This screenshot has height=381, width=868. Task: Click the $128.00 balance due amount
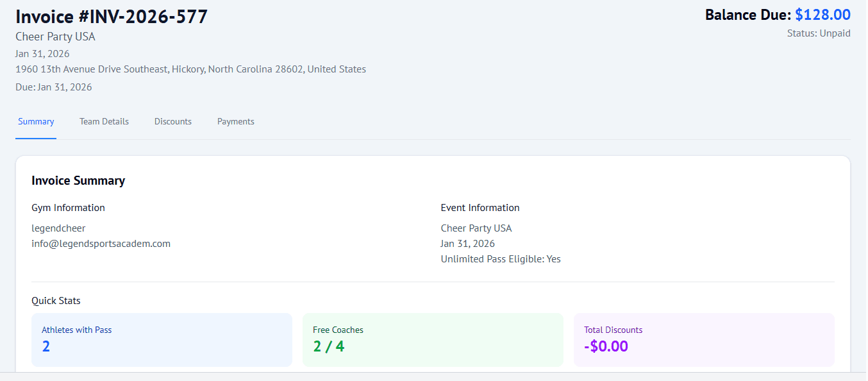822,15
